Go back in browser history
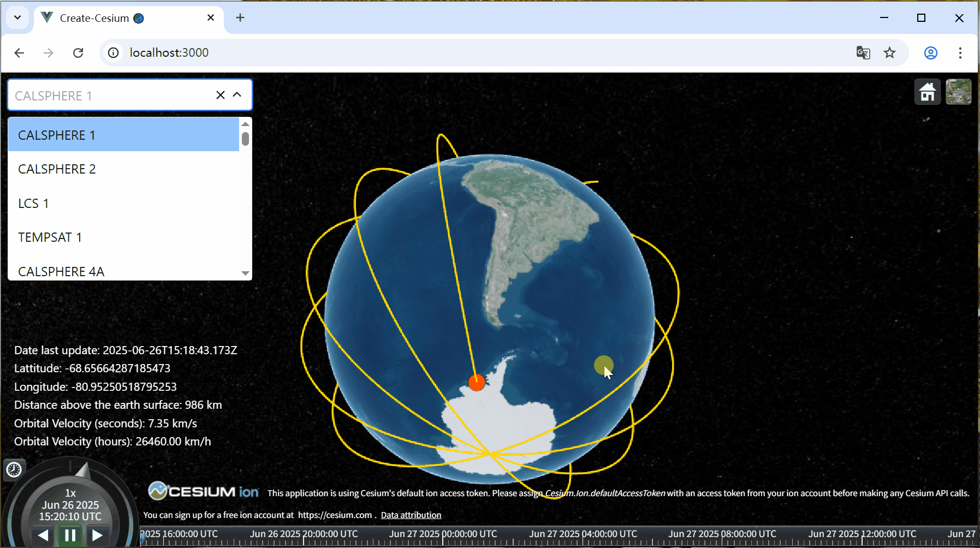The width and height of the screenshot is (980, 548). pos(19,52)
